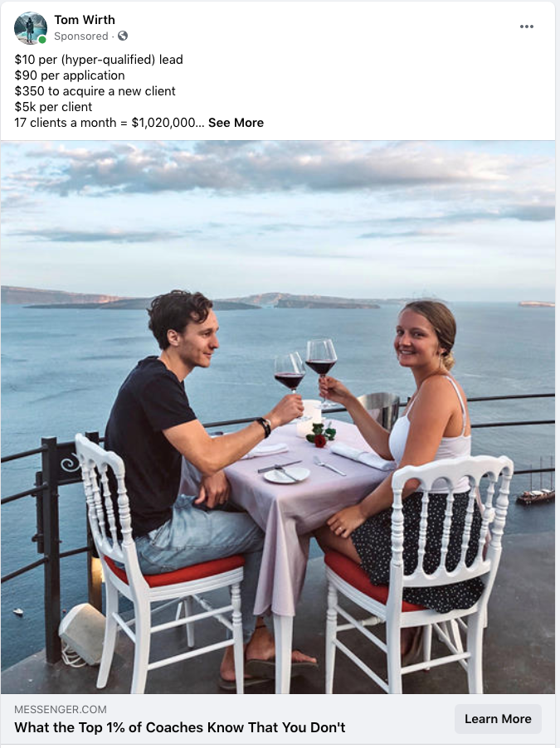Viewport: 560px width, 748px height.
Task: Click the globe public audience icon
Action: tap(123, 36)
